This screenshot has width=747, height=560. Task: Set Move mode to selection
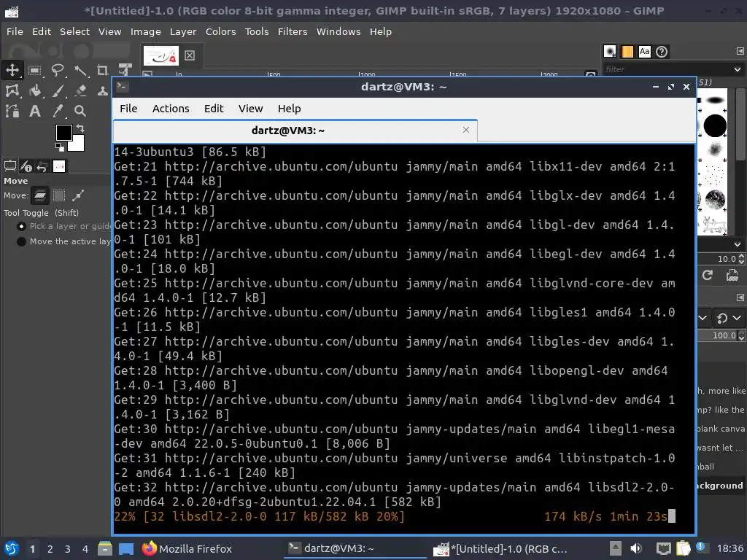point(59,195)
